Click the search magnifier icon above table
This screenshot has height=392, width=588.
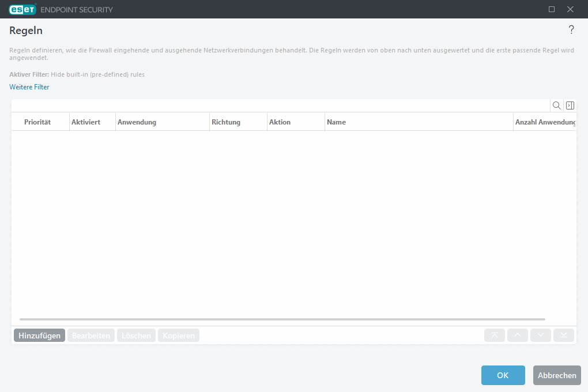click(x=557, y=105)
